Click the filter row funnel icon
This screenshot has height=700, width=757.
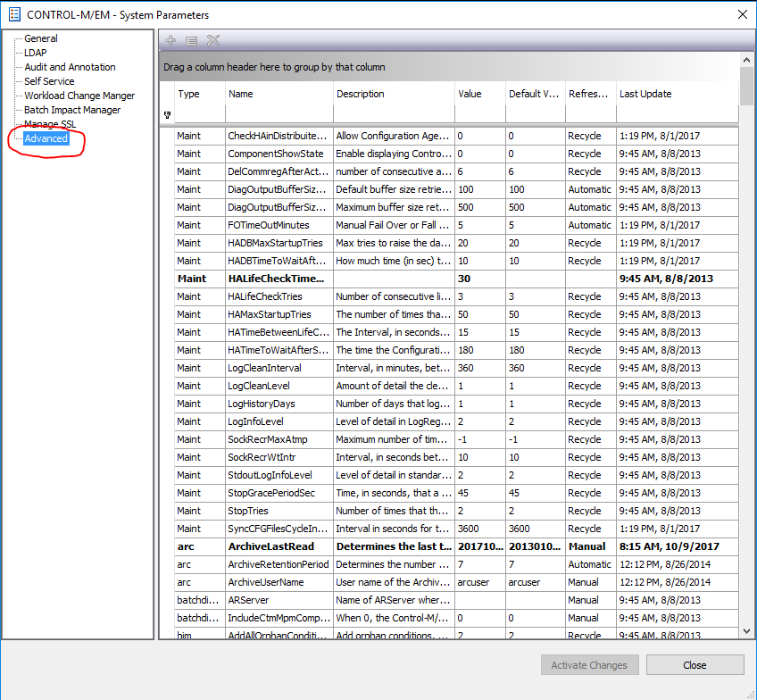coord(167,114)
